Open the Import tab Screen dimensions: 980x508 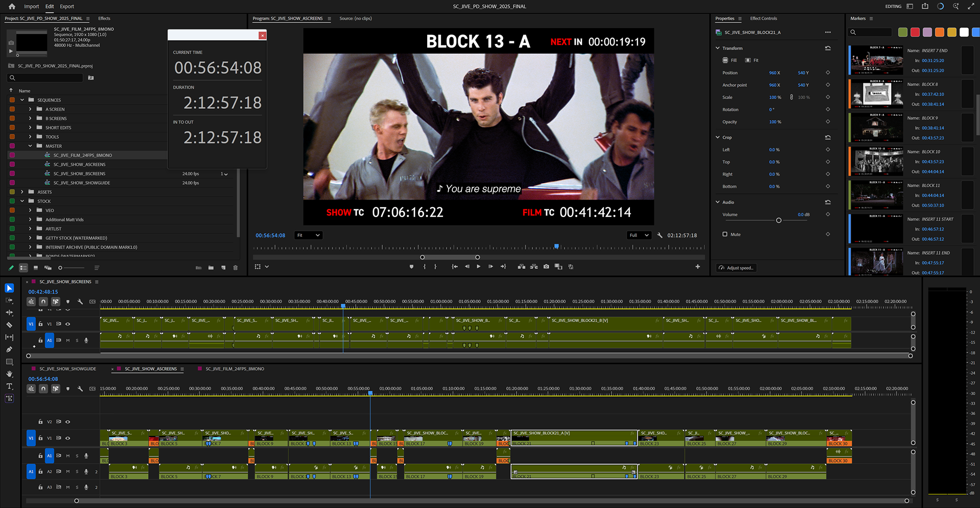click(x=32, y=7)
